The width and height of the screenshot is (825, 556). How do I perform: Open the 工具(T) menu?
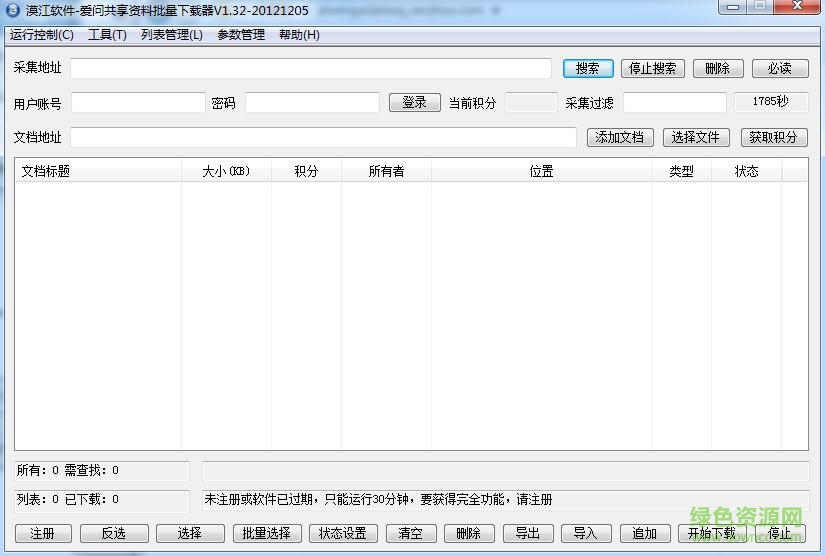[107, 35]
